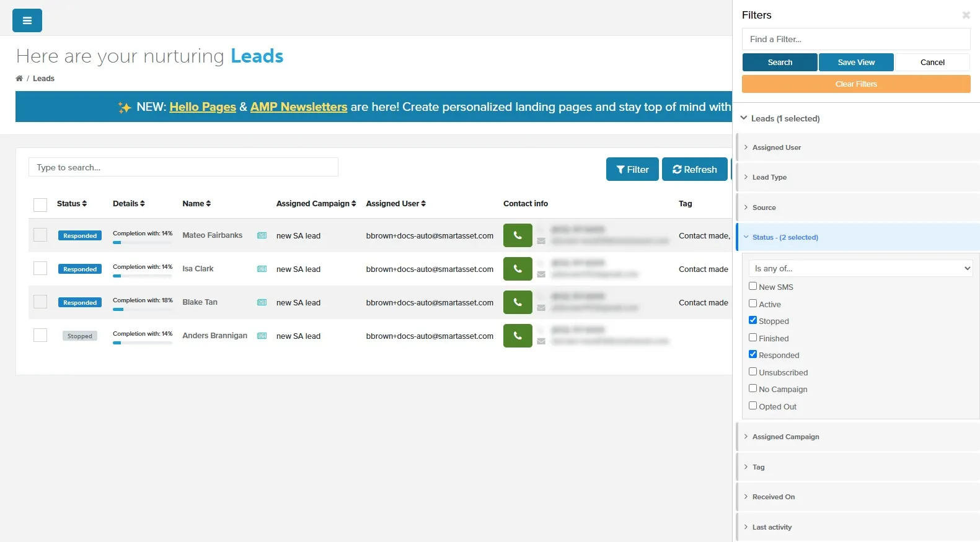980x542 pixels.
Task: Open Blake Tan contact card icon
Action: 262,302
